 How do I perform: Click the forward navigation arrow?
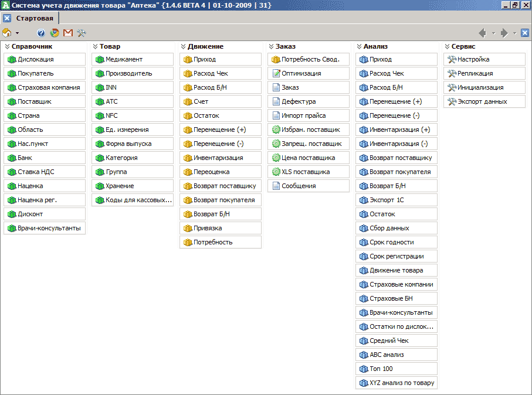(x=504, y=33)
